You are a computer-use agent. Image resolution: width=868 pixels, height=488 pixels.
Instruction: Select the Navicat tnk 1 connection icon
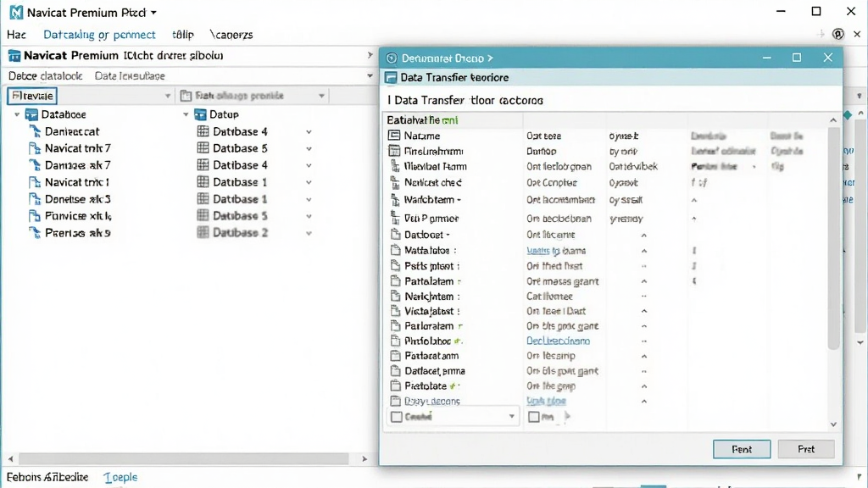click(34, 182)
